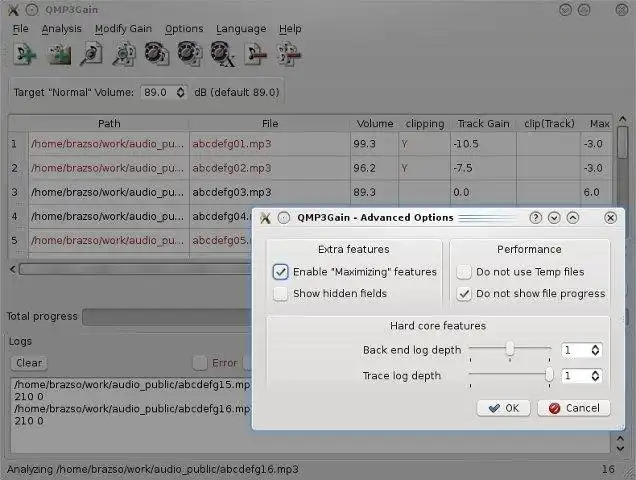
Task: Click the Track Gain value -10.5
Action: point(466,144)
